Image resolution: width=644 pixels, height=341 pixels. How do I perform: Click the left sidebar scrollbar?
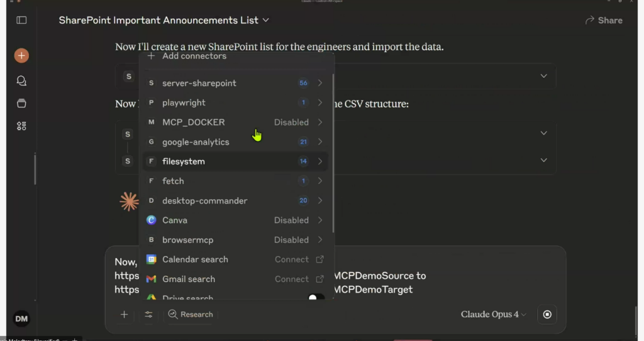(x=35, y=169)
